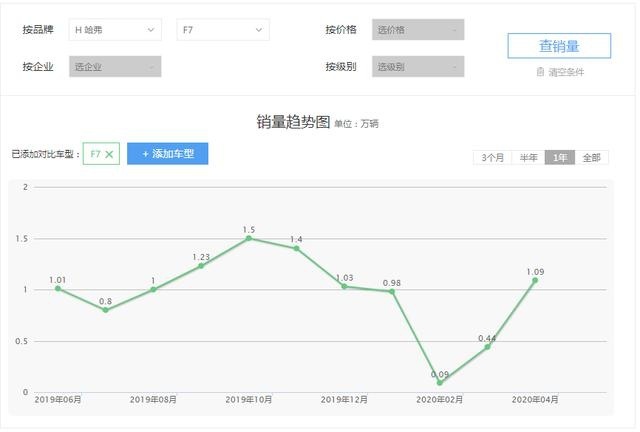Open the 选价格 price dropdown
The width and height of the screenshot is (640, 432).
click(x=418, y=30)
